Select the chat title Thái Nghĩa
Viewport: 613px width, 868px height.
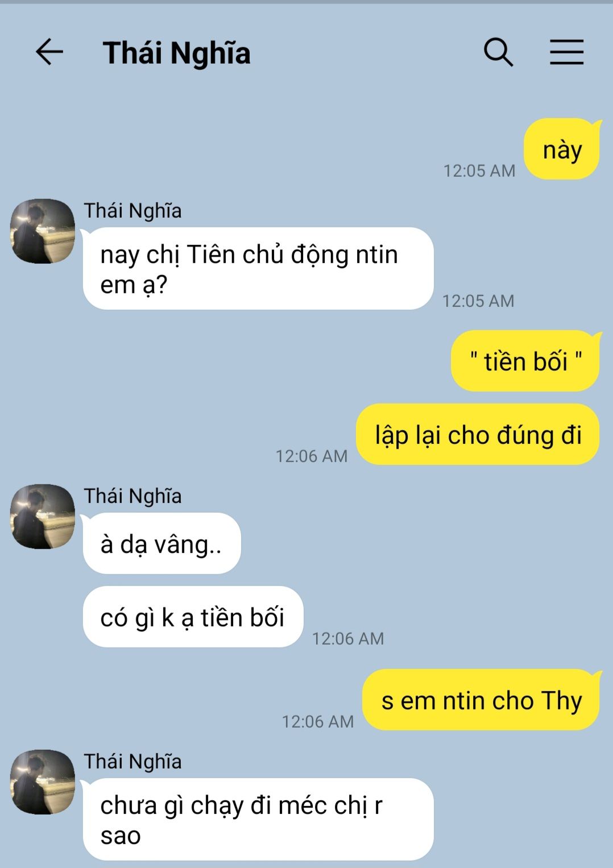click(176, 53)
